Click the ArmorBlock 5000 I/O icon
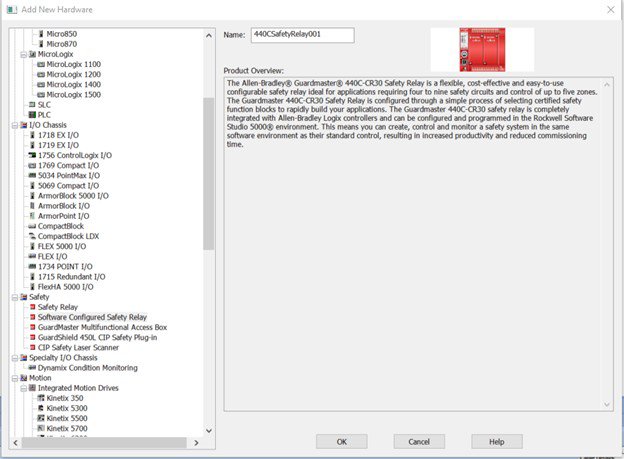This screenshot has width=624, height=459. point(33,195)
